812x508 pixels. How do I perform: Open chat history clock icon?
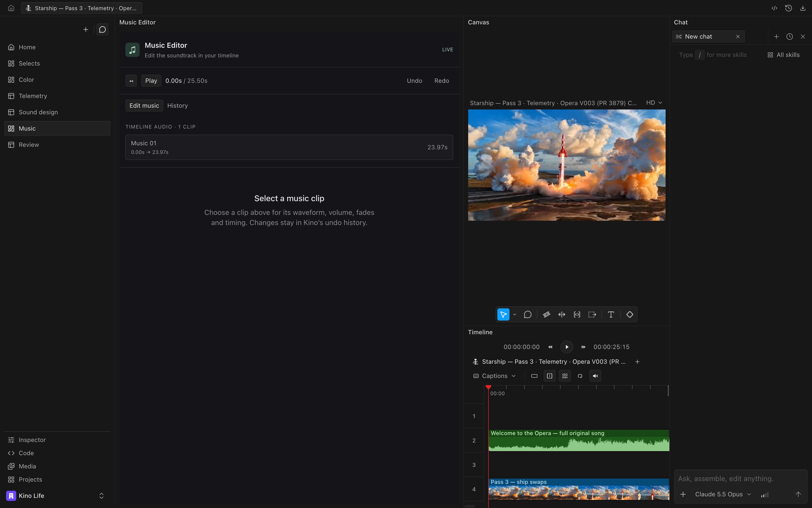[x=790, y=37]
